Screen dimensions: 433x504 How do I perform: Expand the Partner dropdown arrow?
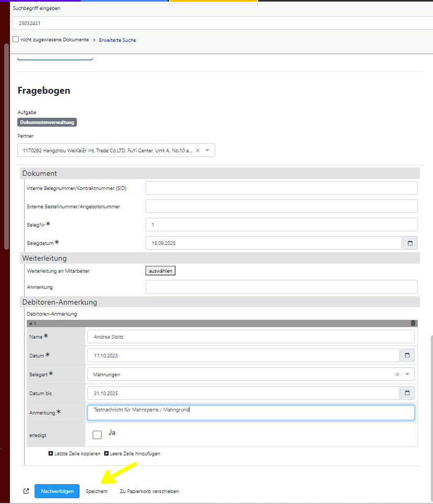click(207, 151)
